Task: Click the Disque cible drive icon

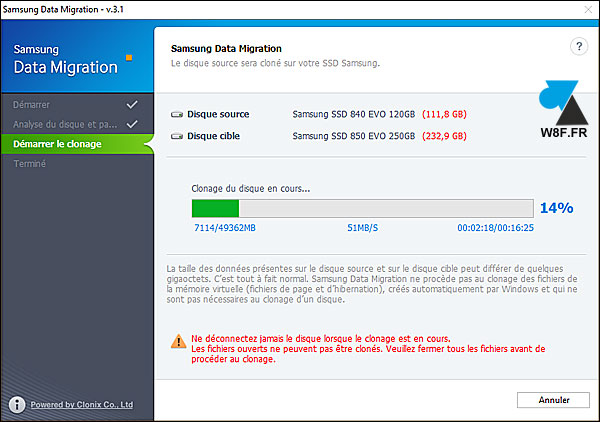Action: pos(177,136)
